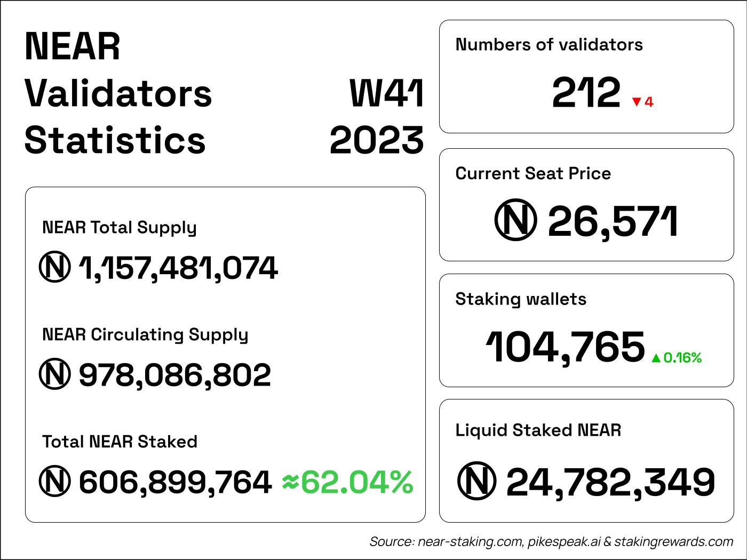Click the NEAR icon beside Circulating Supply
Image resolution: width=747 pixels, height=560 pixels.
[54, 374]
